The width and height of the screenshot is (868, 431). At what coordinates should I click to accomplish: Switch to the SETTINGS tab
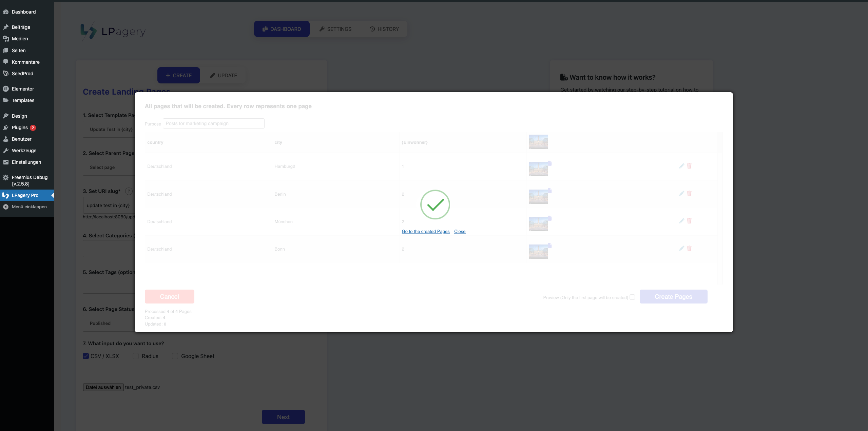click(335, 29)
